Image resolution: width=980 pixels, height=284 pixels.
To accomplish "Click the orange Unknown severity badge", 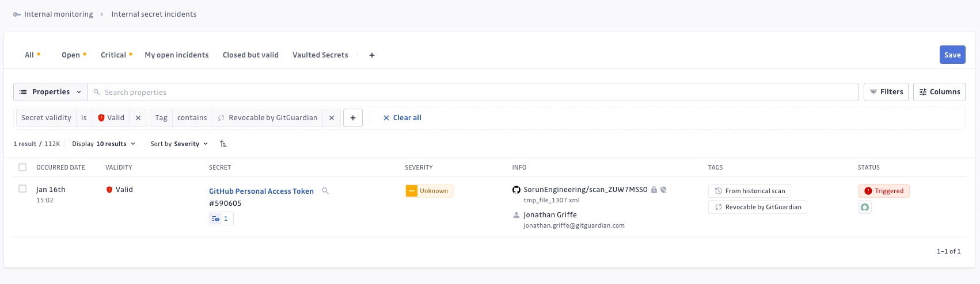I will [x=430, y=191].
